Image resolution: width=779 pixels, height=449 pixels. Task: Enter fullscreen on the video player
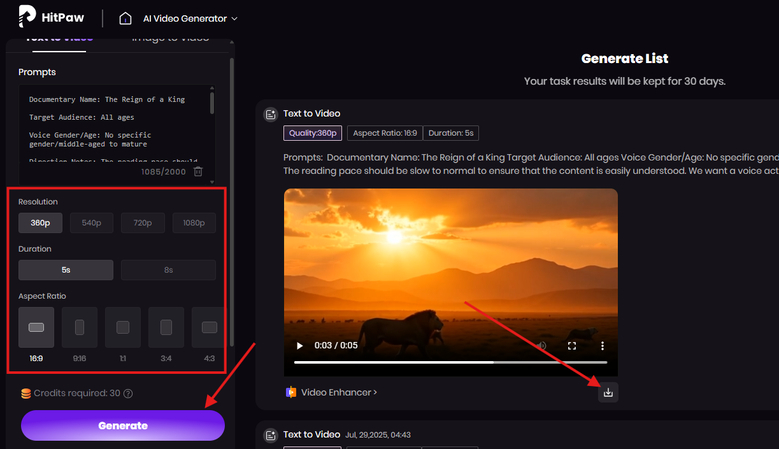[x=572, y=346]
